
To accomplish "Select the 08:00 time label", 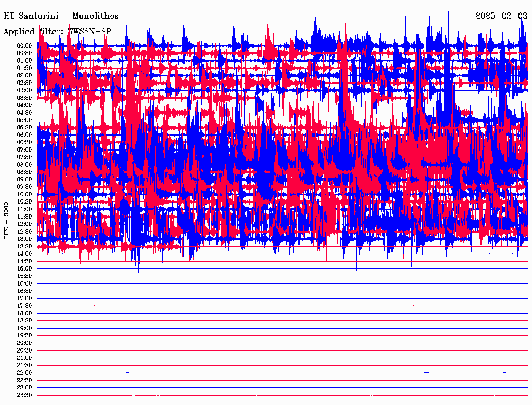I will click(x=24, y=165).
